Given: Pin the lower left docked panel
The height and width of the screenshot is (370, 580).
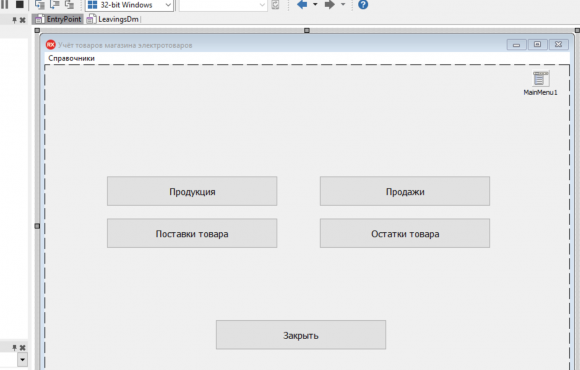Looking at the screenshot, I should [x=14, y=347].
